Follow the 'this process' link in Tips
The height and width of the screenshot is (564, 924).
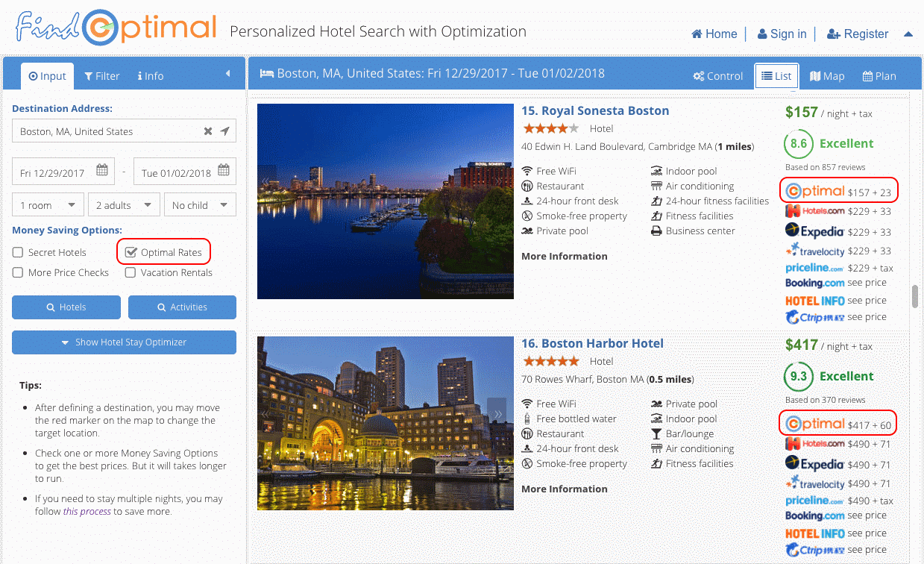point(87,511)
